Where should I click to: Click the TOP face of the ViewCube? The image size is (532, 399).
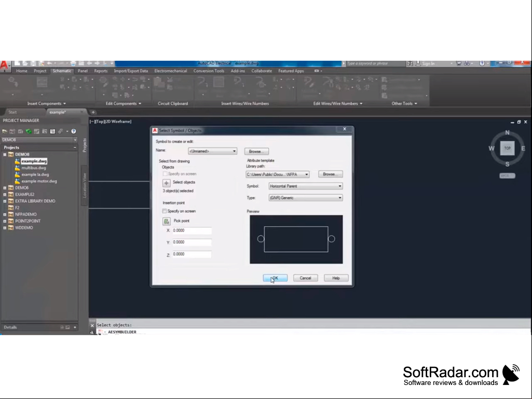[x=507, y=148]
